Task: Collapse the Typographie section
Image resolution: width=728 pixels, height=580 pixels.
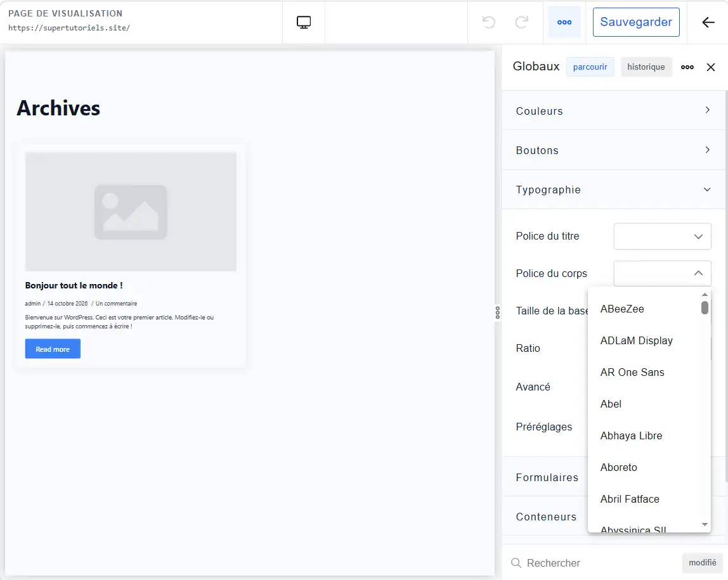Action: 614,190
